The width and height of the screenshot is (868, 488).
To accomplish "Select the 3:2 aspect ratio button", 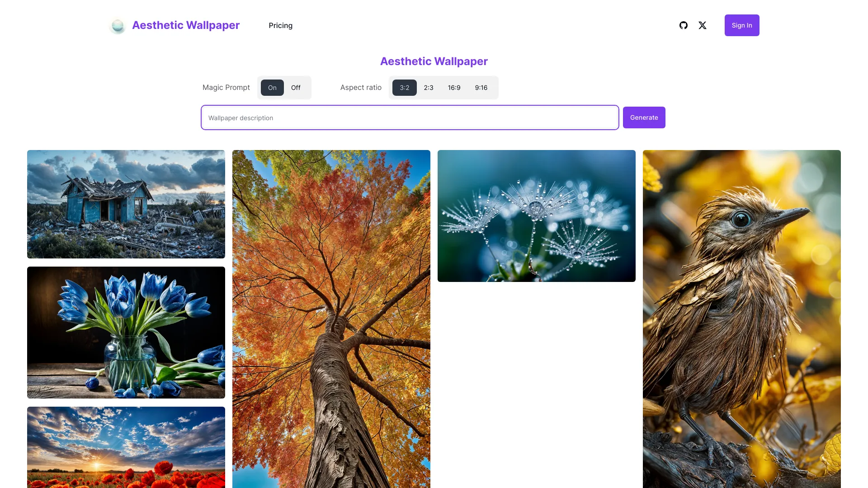I will click(404, 88).
